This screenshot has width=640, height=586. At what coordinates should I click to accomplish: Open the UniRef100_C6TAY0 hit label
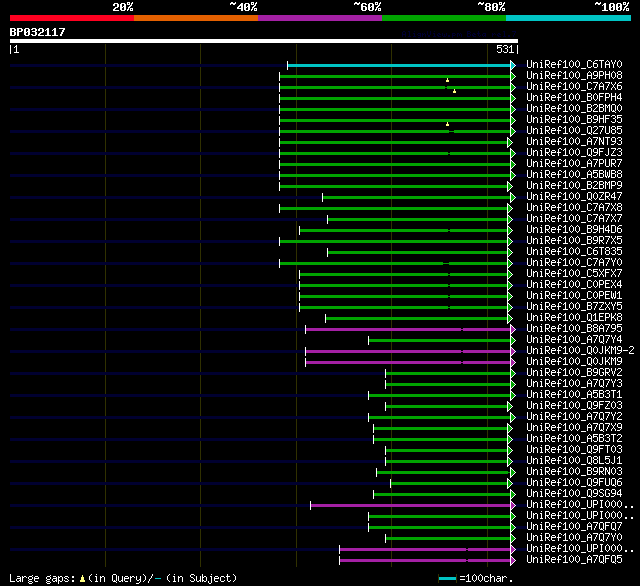(574, 64)
